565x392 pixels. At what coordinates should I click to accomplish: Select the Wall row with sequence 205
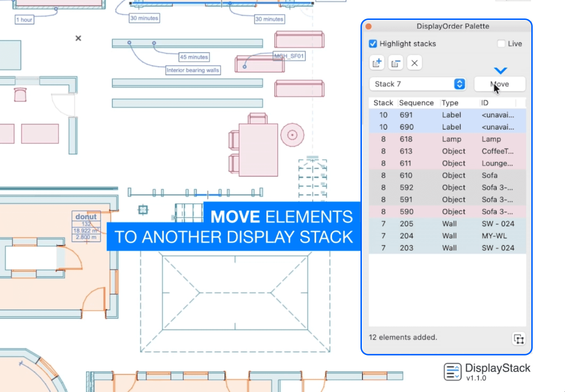coord(448,224)
